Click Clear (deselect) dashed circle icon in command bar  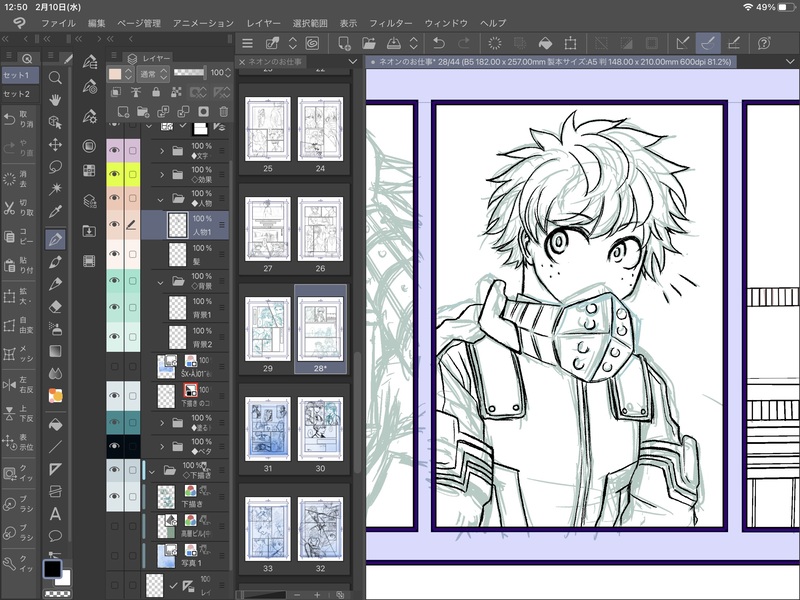[494, 43]
